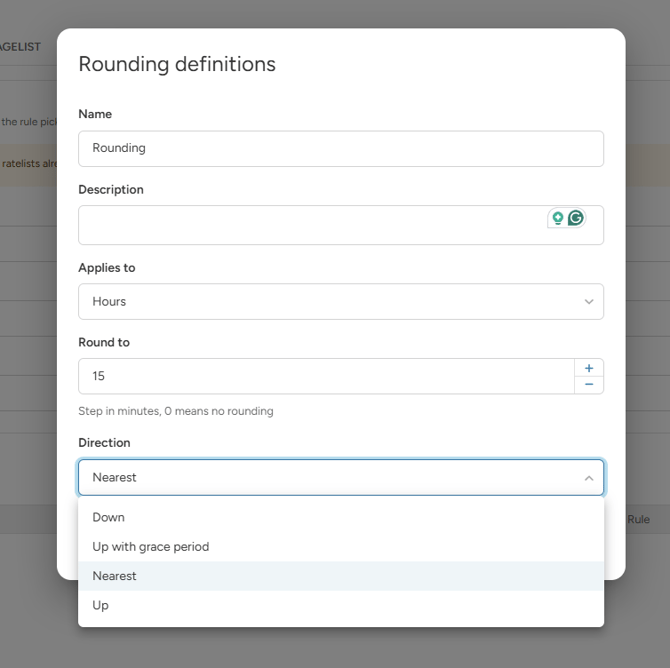This screenshot has width=670, height=668.
Task: Open the Applies to Hours dropdown
Action: pos(341,301)
